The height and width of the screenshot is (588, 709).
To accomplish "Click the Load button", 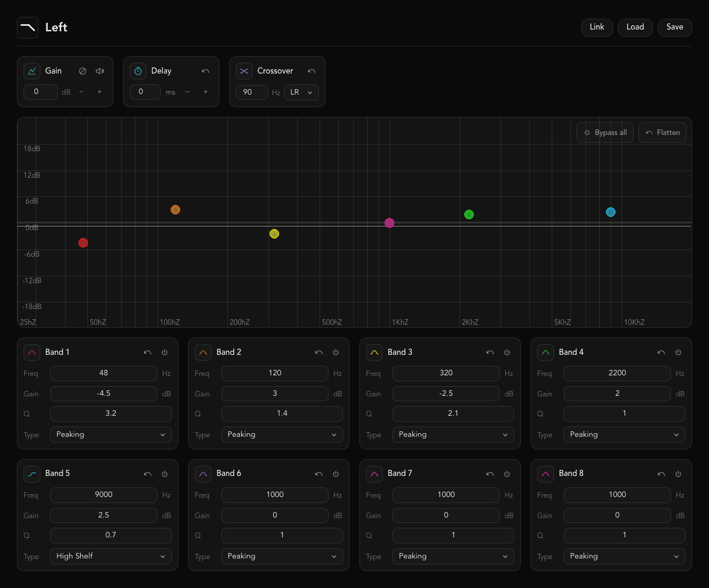I will 635,27.
